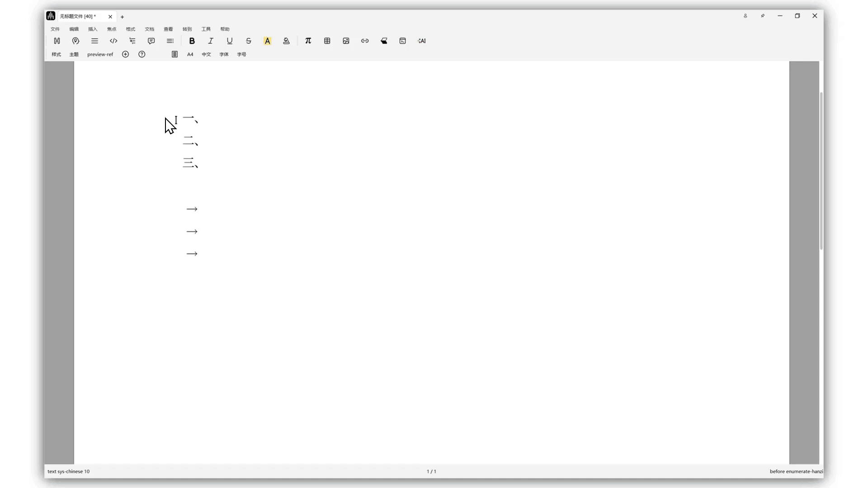Toggle italic text style

[211, 41]
